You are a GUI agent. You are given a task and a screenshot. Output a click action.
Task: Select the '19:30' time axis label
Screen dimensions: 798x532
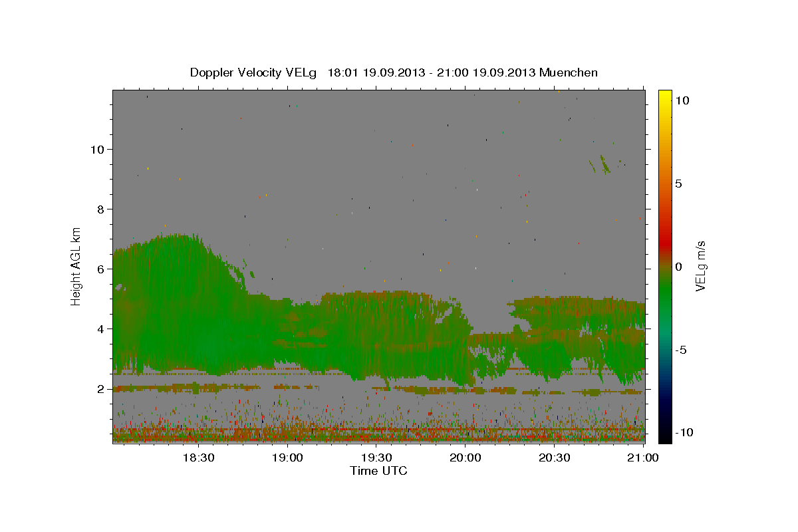(376, 458)
